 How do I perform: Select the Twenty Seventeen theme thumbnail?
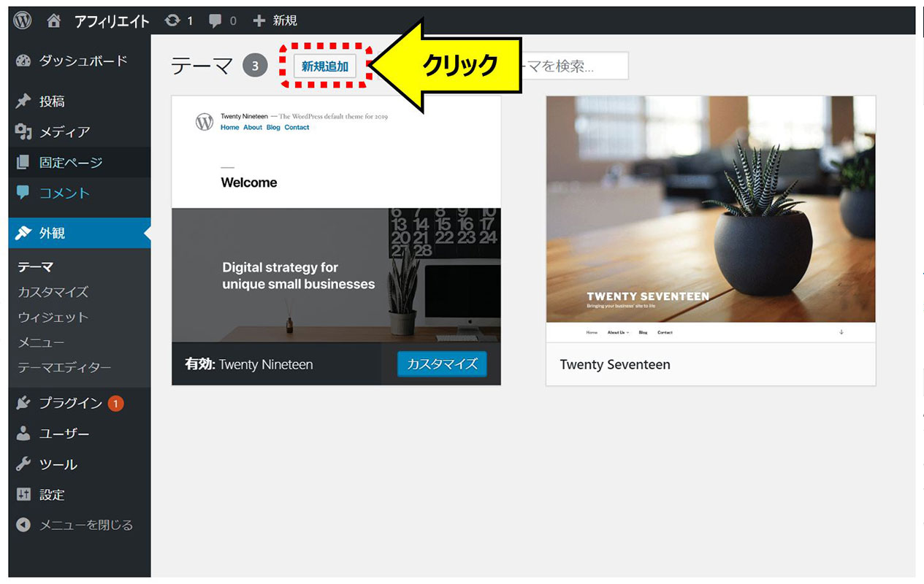tap(711, 219)
